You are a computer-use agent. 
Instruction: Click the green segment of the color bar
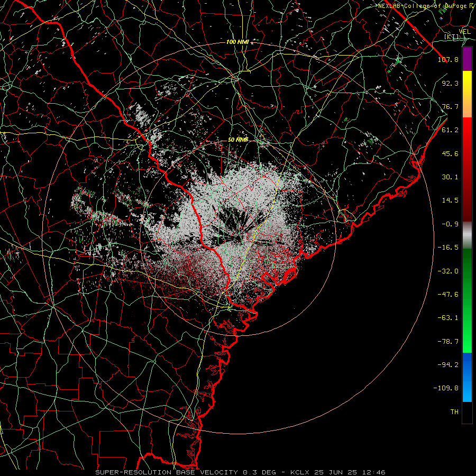pyautogui.click(x=467, y=300)
